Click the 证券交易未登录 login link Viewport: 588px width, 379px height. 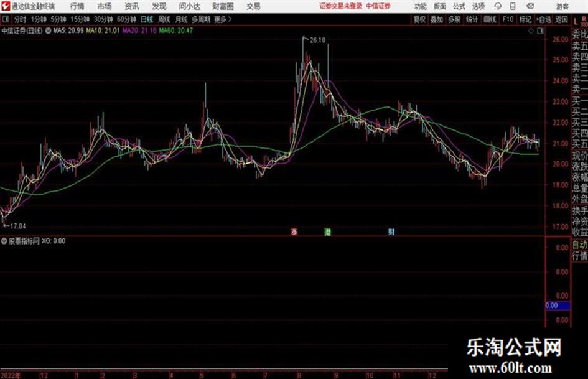point(341,6)
